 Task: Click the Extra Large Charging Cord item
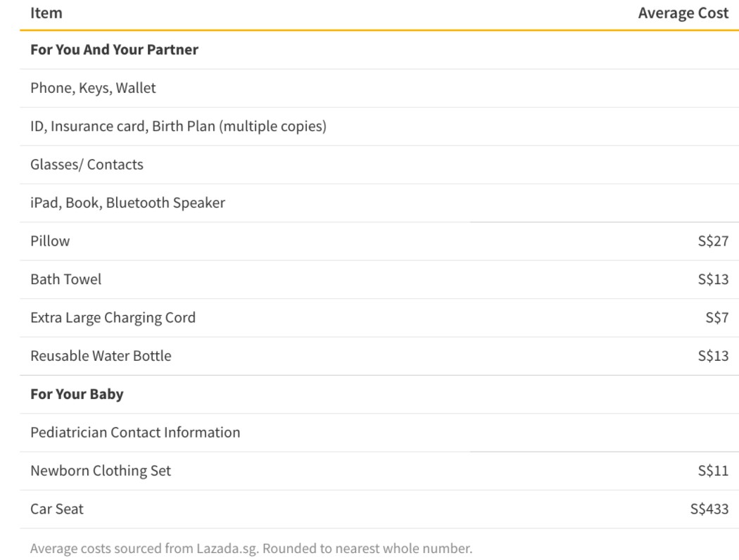[113, 317]
